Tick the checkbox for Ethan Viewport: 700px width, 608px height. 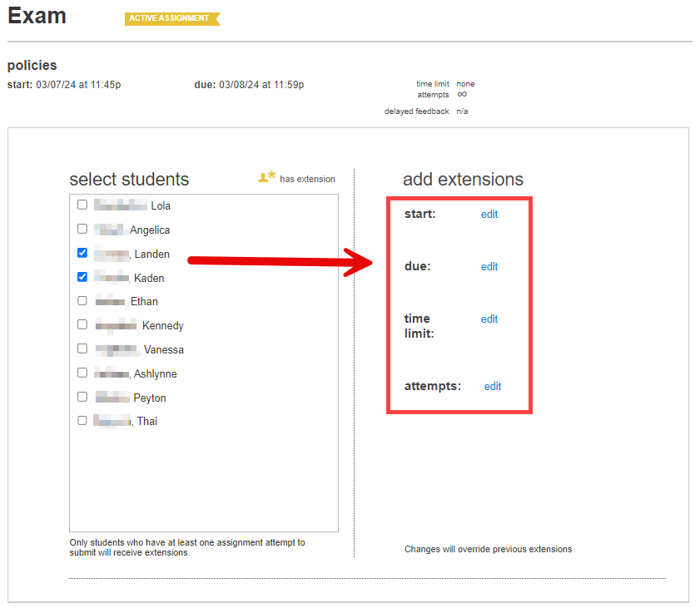click(x=82, y=300)
